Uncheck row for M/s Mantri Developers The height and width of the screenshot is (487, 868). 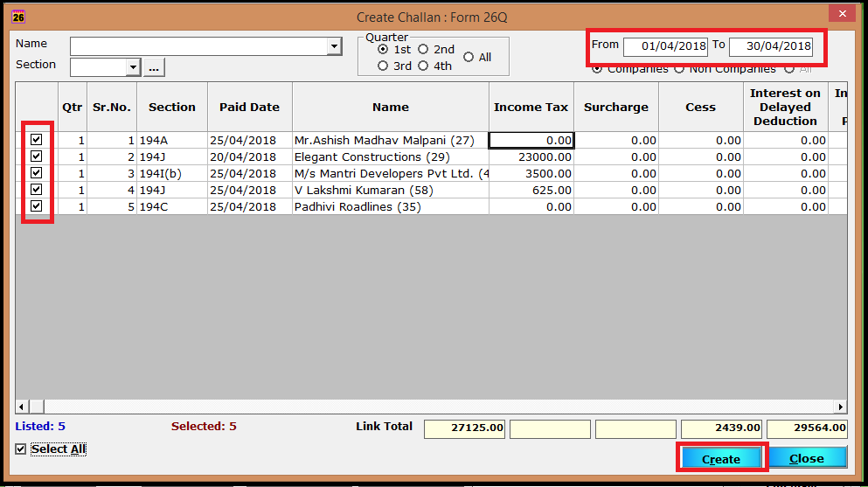point(37,172)
